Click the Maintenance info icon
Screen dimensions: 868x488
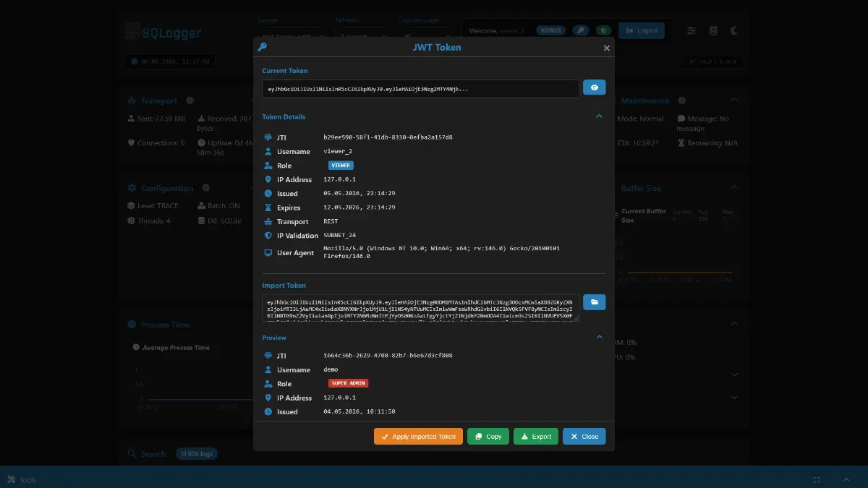tap(682, 100)
